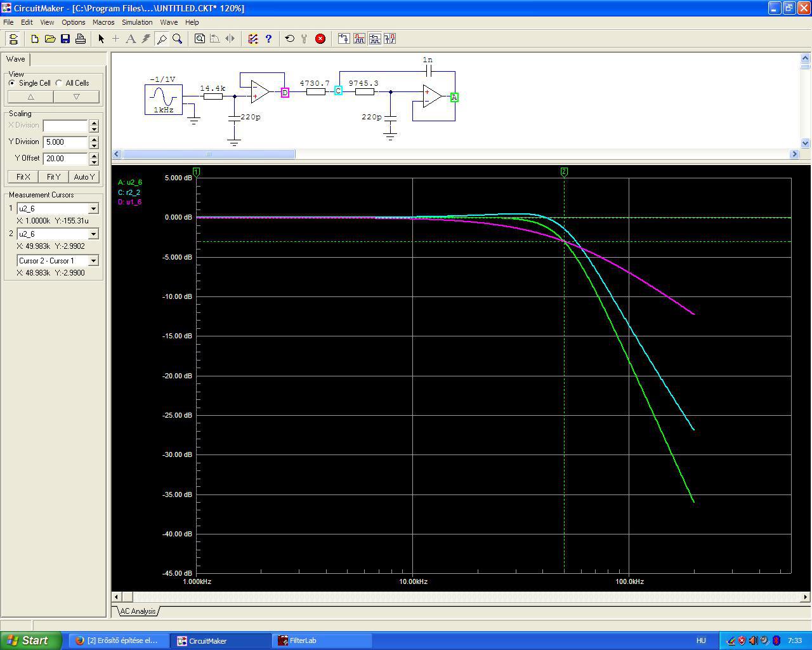Click the third waveform toolbar icon
This screenshot has height=650, width=812.
[374, 39]
